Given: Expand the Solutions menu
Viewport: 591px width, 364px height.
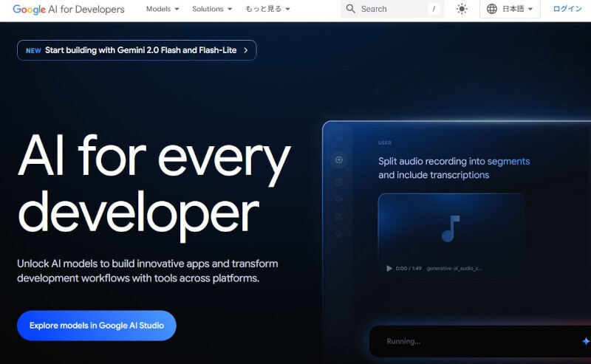Looking at the screenshot, I should tap(212, 9).
